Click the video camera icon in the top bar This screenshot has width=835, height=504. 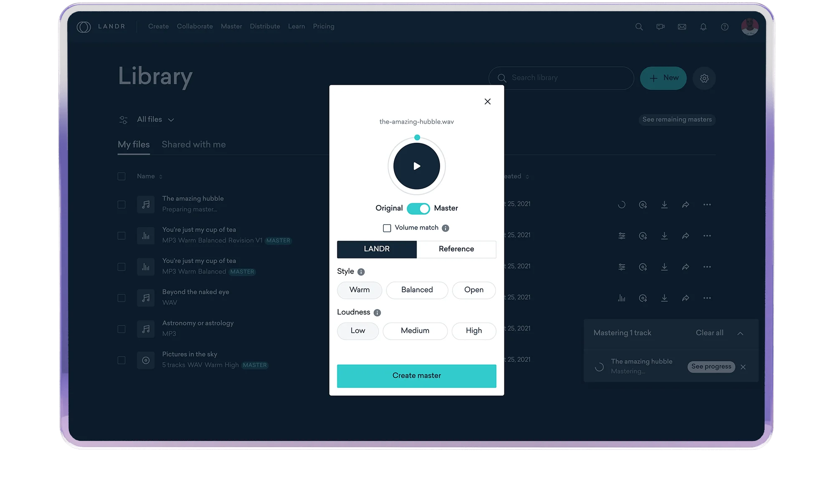(660, 27)
